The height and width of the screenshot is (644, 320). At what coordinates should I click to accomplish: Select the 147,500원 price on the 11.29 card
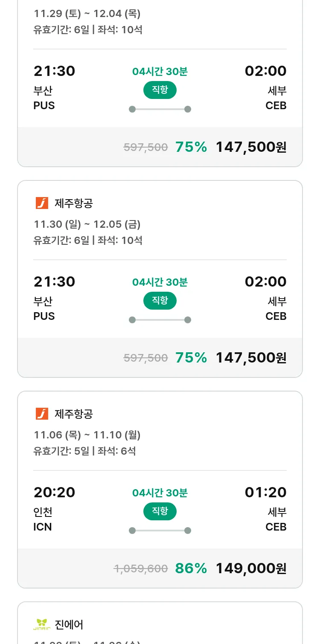pyautogui.click(x=251, y=147)
